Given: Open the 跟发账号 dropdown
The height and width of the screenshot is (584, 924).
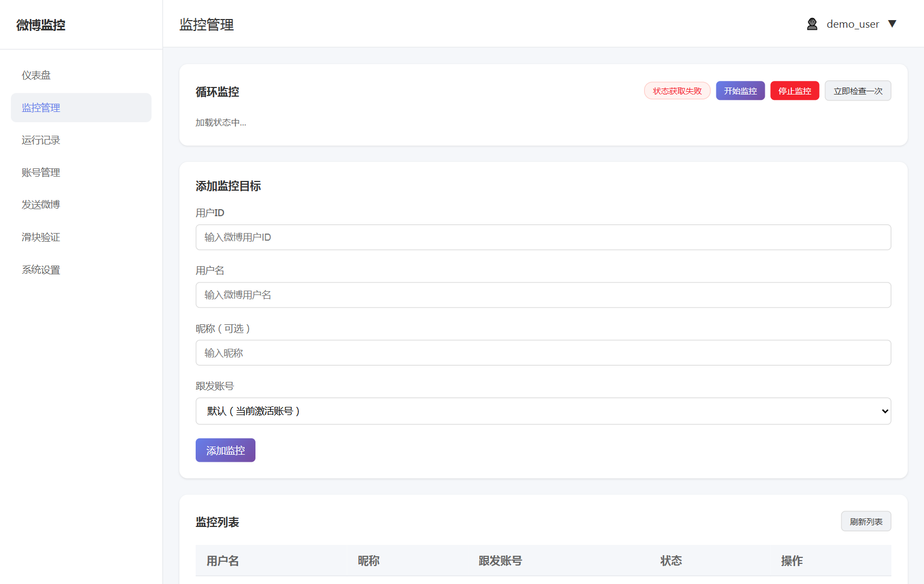Looking at the screenshot, I should [543, 411].
